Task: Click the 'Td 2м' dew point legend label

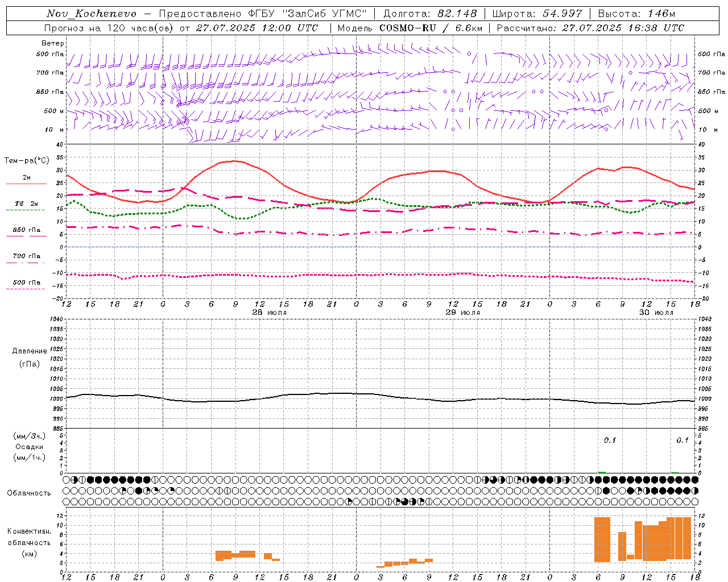Action: pos(27,203)
